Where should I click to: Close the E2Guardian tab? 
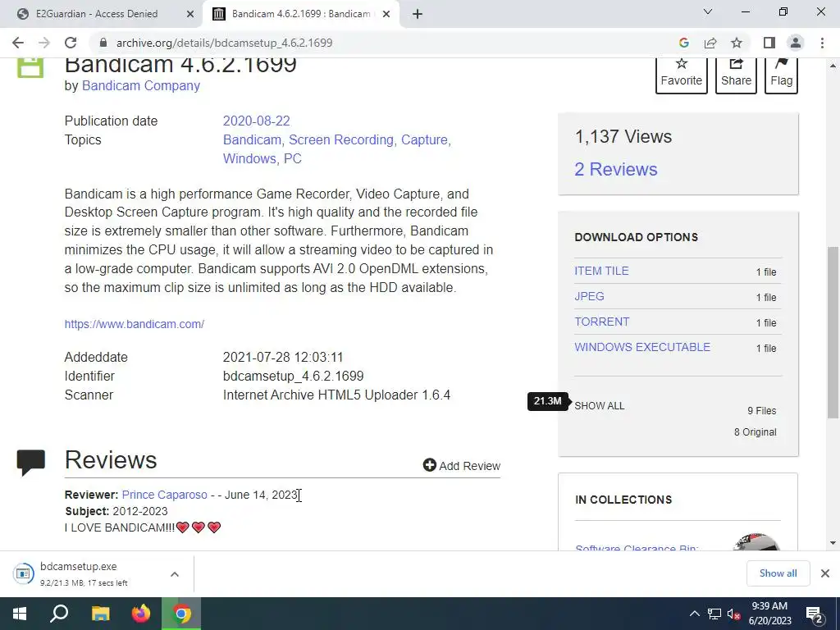pyautogui.click(x=190, y=14)
